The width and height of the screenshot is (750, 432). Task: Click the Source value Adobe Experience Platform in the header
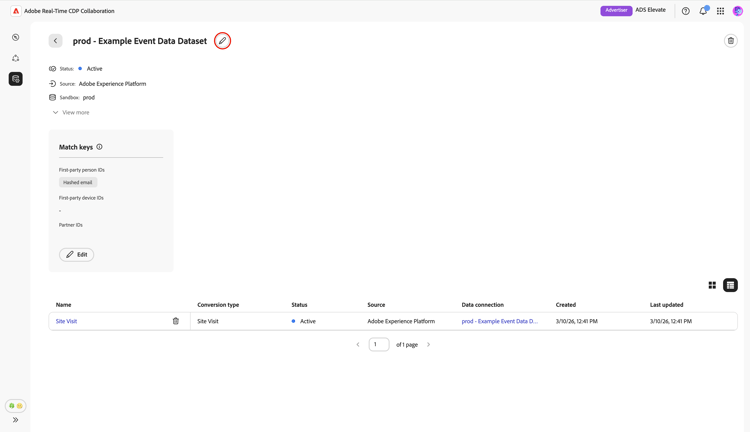pyautogui.click(x=112, y=84)
